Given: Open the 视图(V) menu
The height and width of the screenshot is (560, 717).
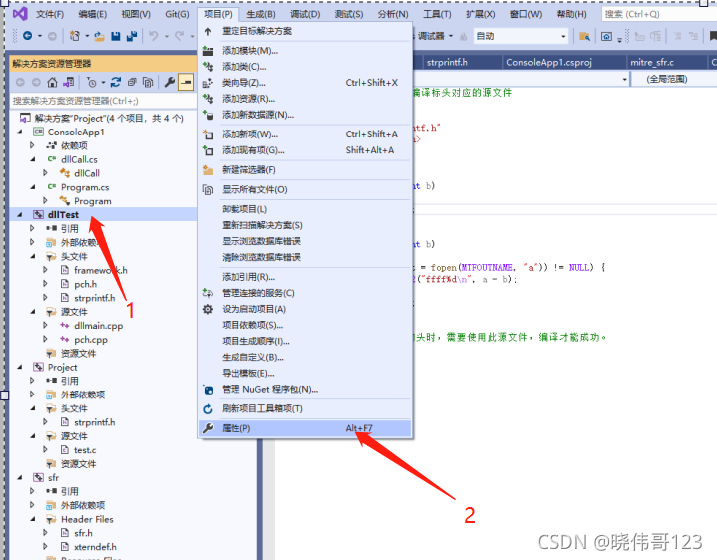Looking at the screenshot, I should [x=136, y=14].
